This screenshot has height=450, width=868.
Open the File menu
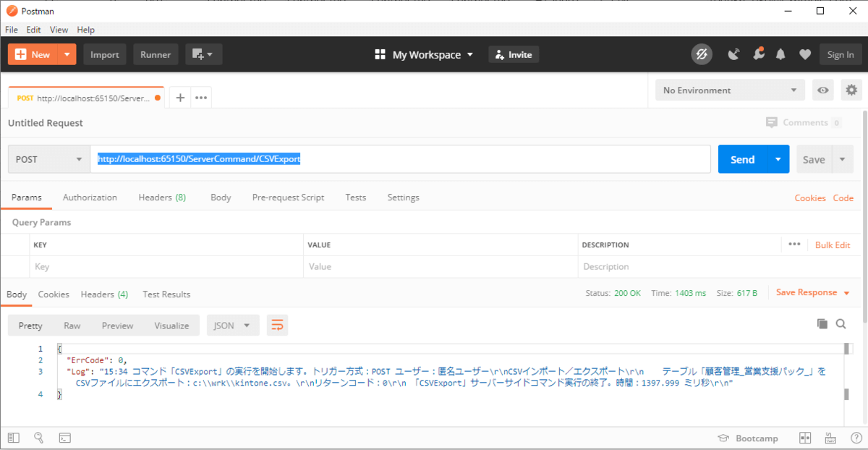tap(12, 30)
